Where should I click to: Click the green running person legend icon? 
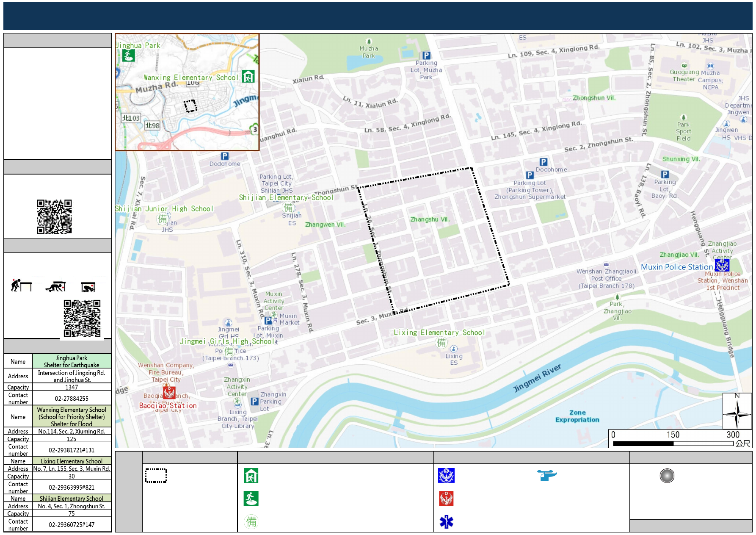pyautogui.click(x=251, y=499)
